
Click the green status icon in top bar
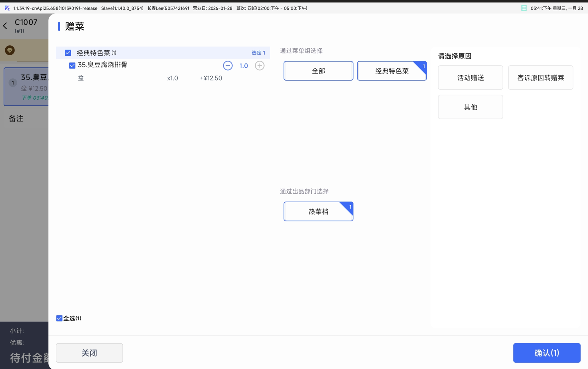[523, 8]
